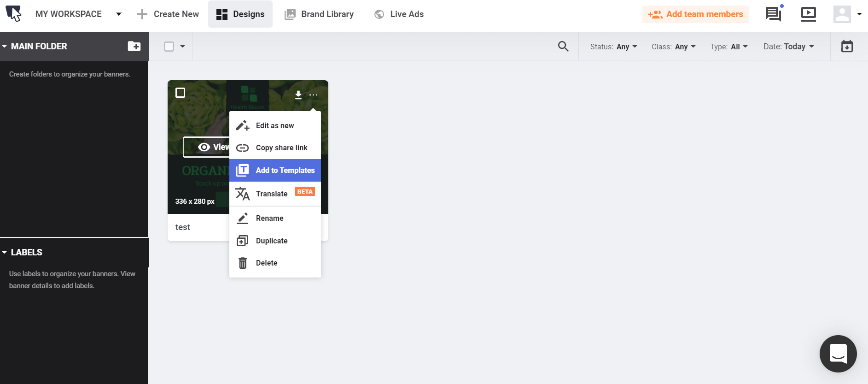Open the Brand Library tab
This screenshot has height=384, width=868.
pos(319,14)
